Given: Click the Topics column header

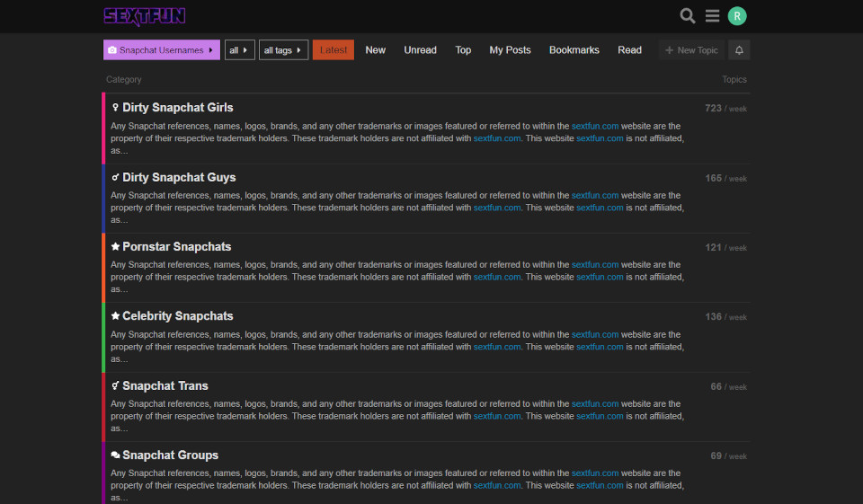Looking at the screenshot, I should point(734,80).
